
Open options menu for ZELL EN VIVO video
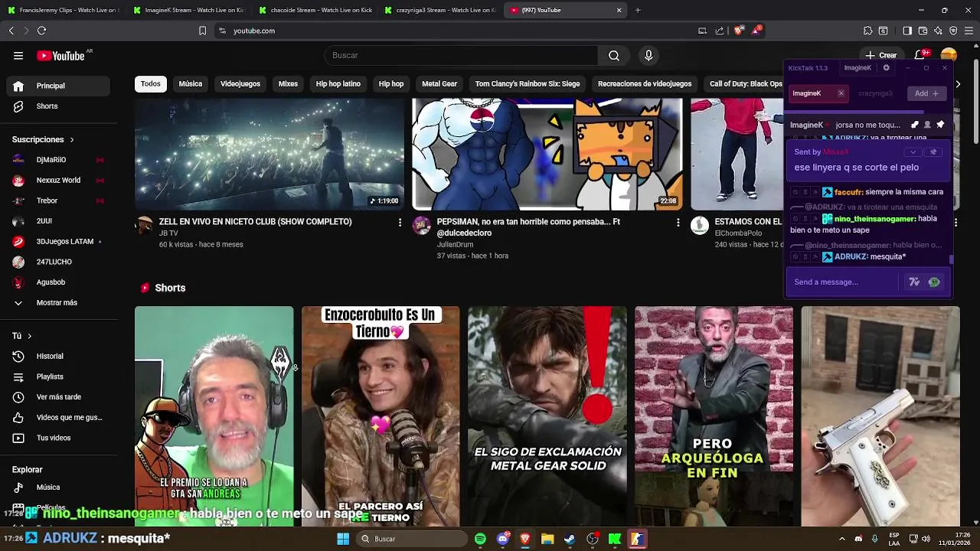[400, 222]
